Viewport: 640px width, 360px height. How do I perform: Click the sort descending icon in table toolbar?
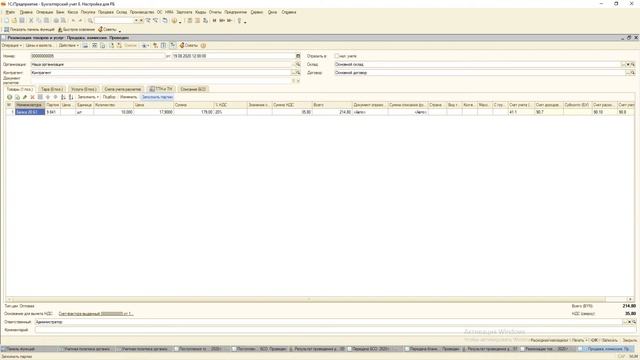pos(71,97)
